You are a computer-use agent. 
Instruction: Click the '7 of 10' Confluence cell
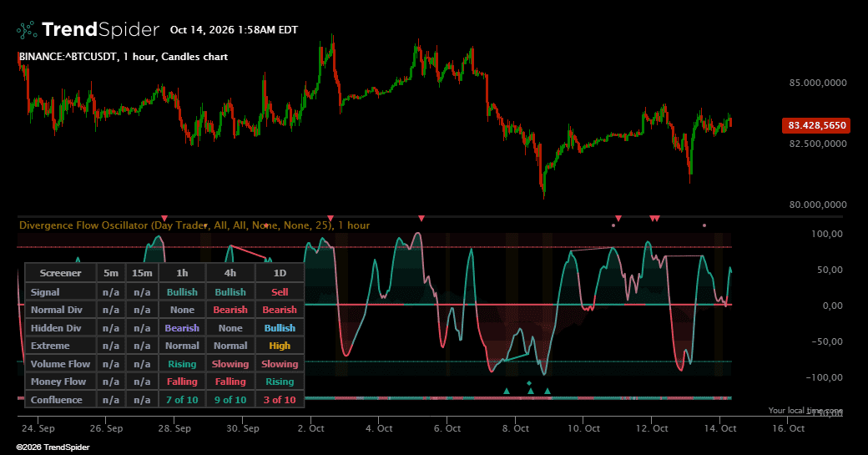pyautogui.click(x=182, y=400)
